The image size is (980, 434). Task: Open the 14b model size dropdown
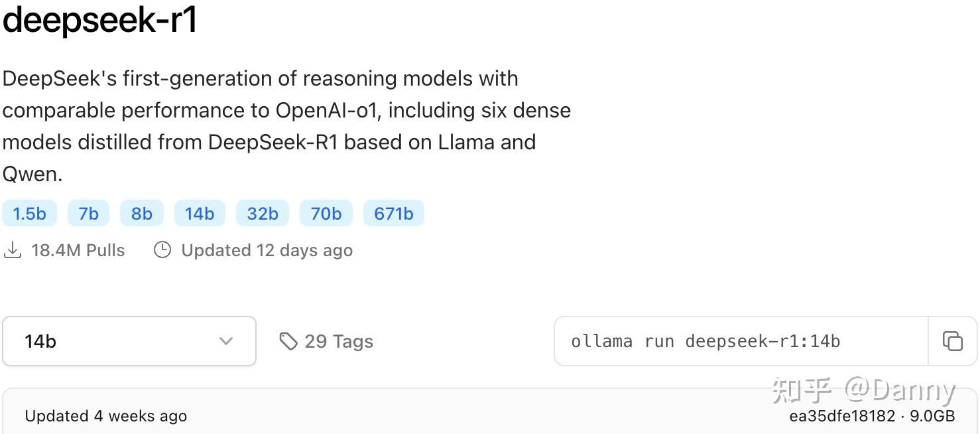tap(129, 341)
